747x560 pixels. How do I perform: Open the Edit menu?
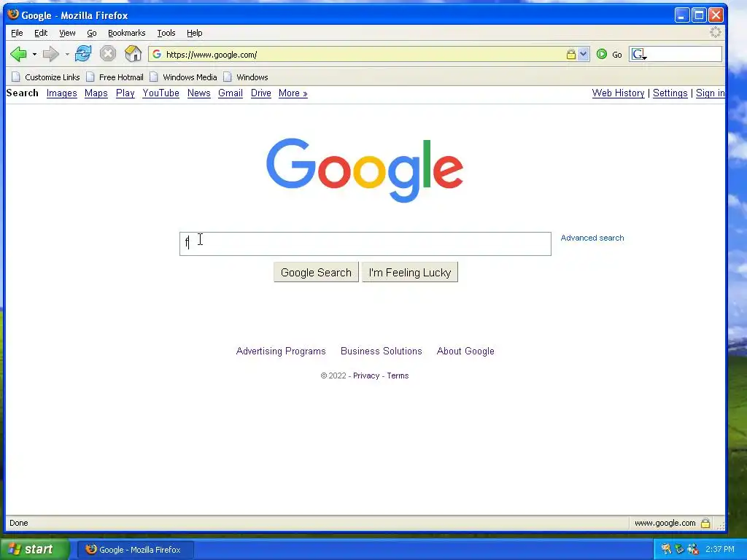41,33
